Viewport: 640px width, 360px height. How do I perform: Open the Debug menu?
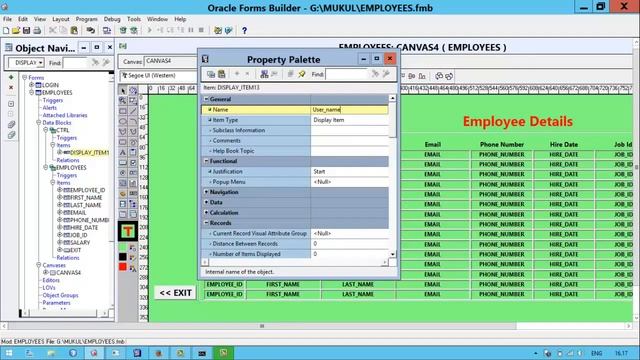tap(112, 19)
